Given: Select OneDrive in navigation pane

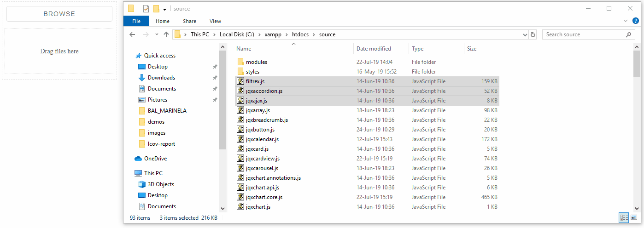Looking at the screenshot, I should [x=155, y=159].
